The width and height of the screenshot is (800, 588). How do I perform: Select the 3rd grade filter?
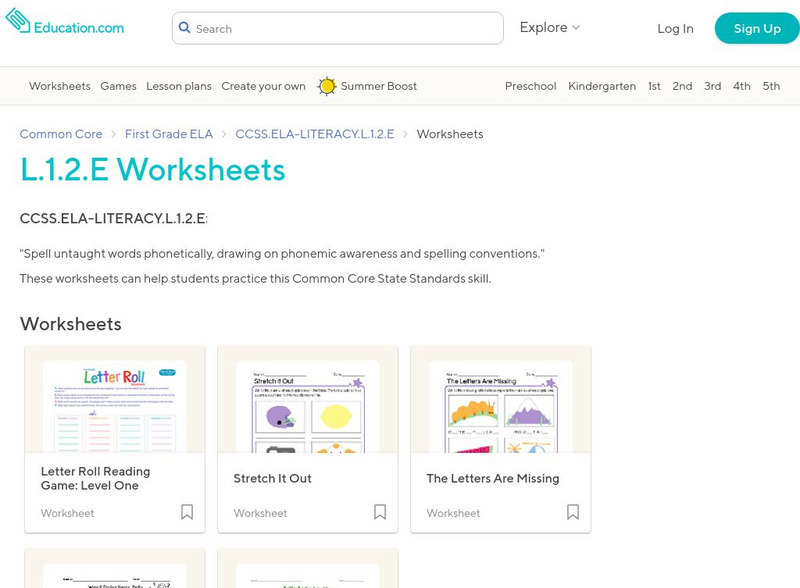coord(713,86)
